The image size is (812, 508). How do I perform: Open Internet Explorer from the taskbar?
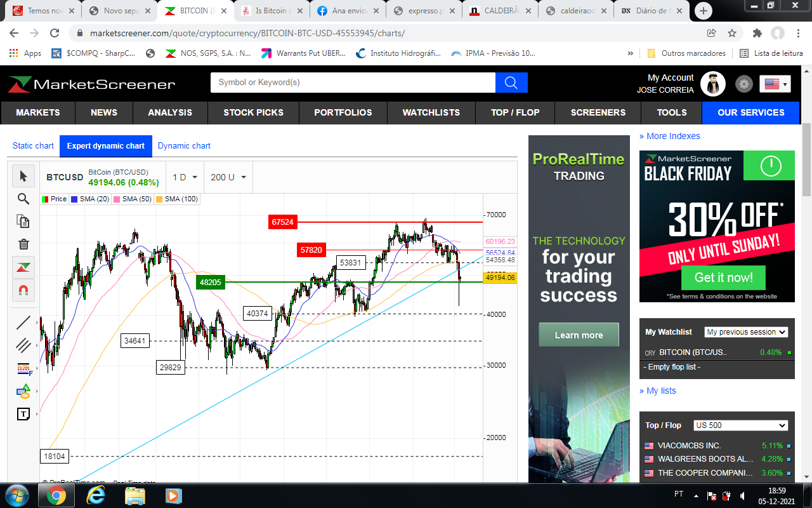[96, 495]
